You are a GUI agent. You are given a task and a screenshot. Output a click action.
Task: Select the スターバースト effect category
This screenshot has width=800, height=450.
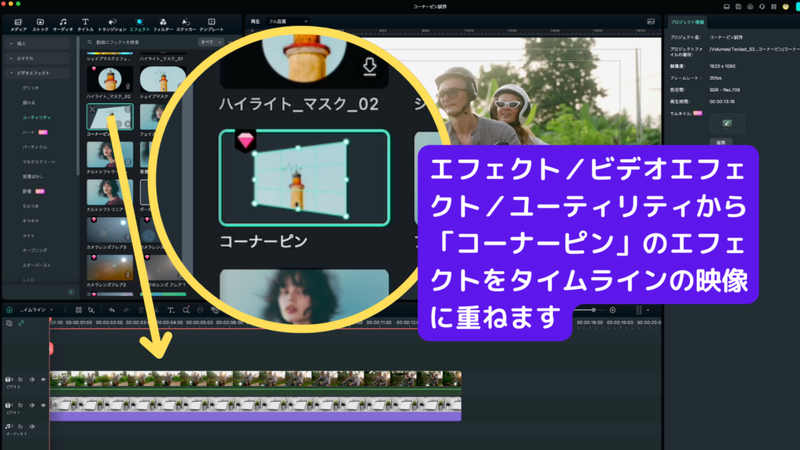[36, 265]
